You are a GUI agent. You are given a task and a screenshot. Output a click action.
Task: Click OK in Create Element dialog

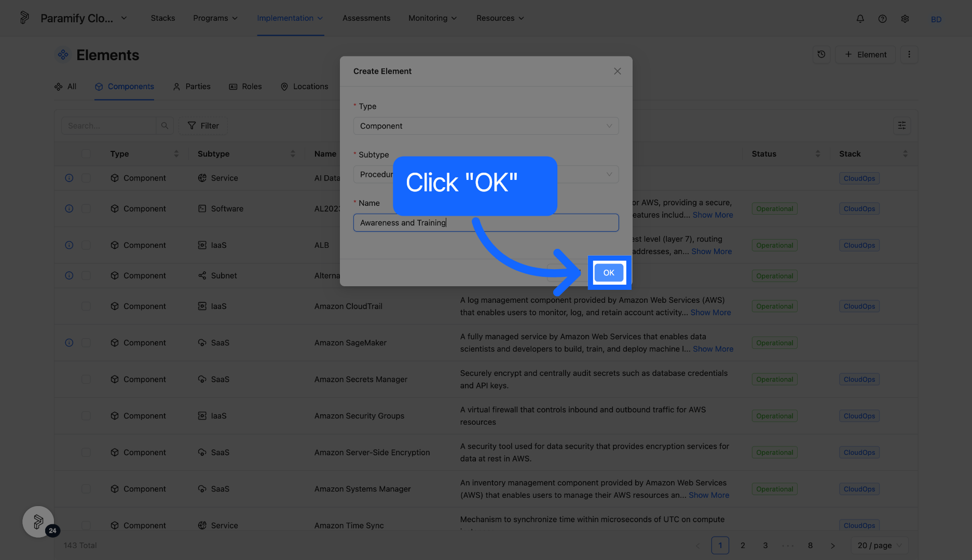609,273
